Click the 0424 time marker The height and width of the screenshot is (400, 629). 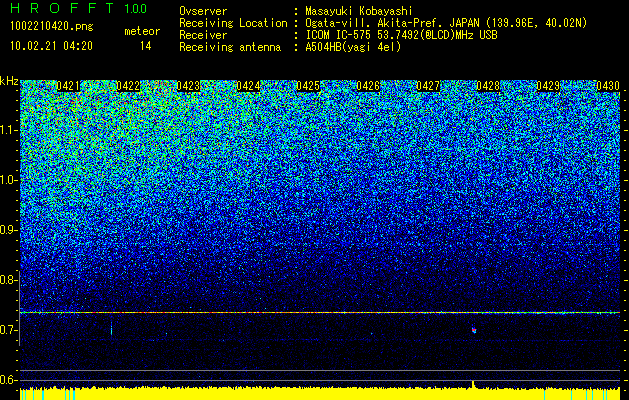pyautogui.click(x=248, y=86)
